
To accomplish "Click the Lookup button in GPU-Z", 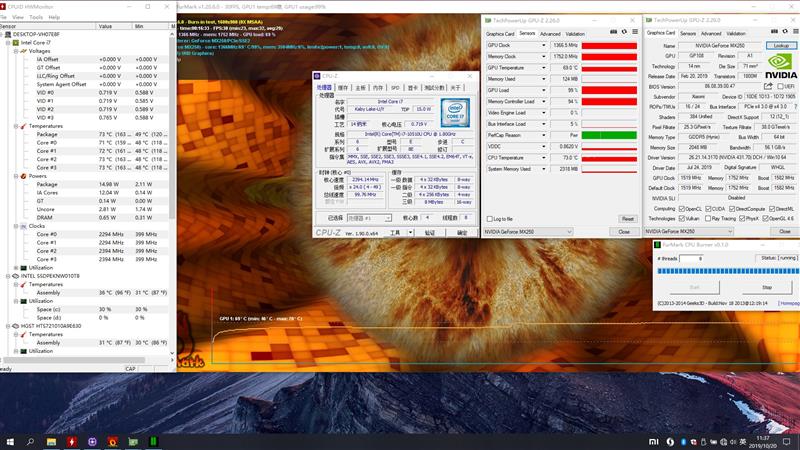I will [781, 45].
